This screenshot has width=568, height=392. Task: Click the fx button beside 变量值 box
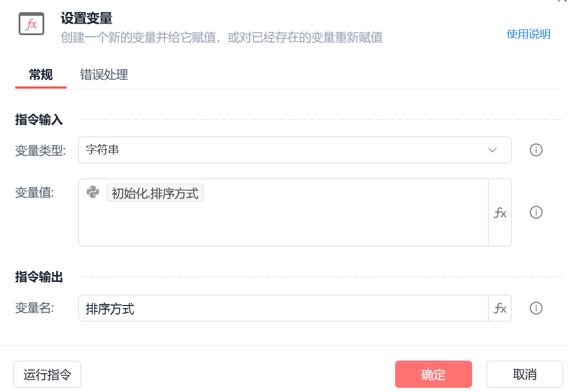pyautogui.click(x=500, y=213)
